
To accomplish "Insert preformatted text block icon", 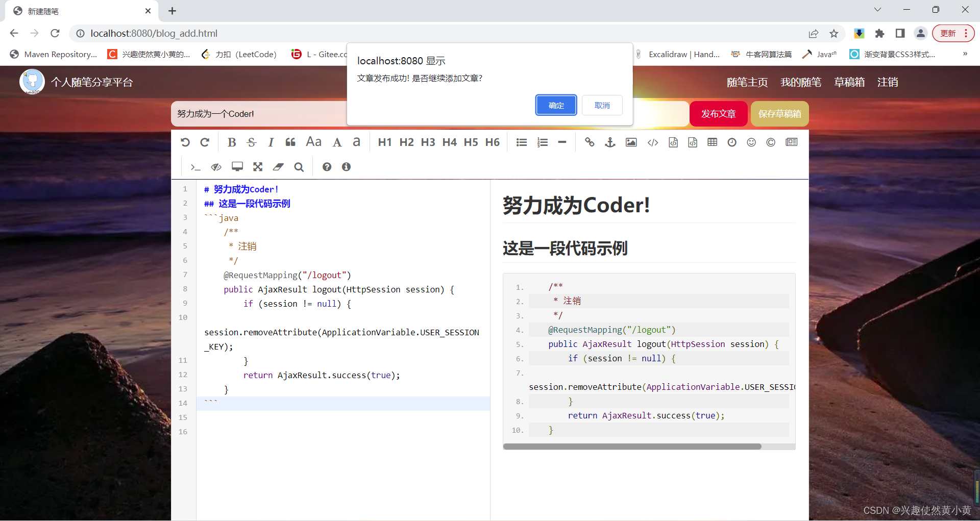I will 673,142.
